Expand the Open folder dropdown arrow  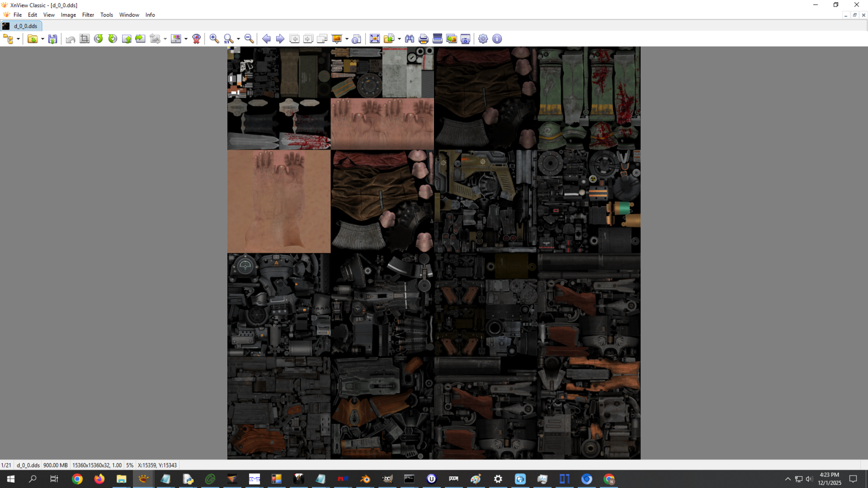point(42,39)
